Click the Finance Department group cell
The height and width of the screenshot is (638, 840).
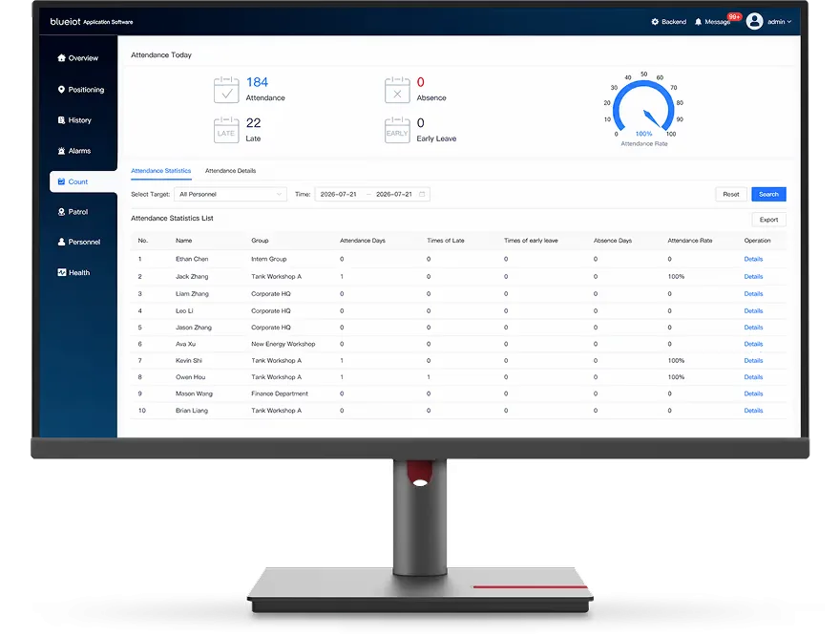pos(280,393)
